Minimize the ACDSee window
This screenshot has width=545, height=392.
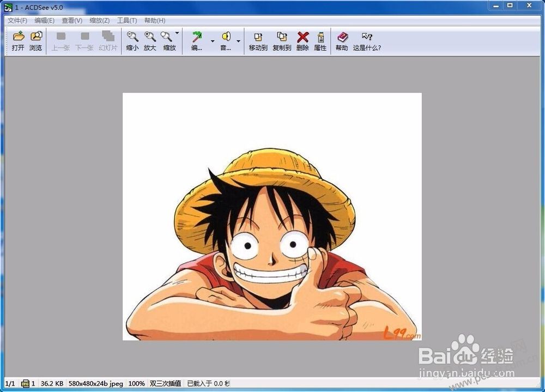(496, 5)
